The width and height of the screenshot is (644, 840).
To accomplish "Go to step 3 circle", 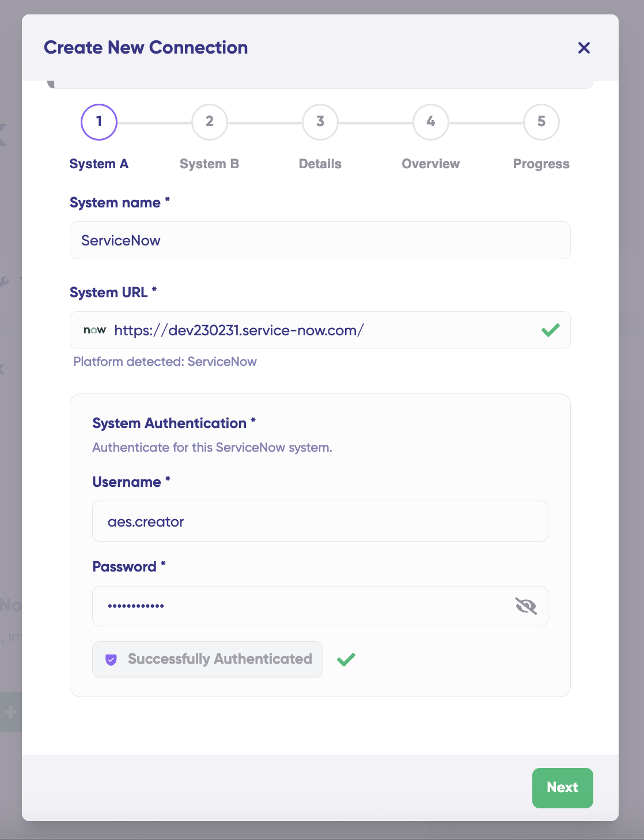I will coord(320,122).
